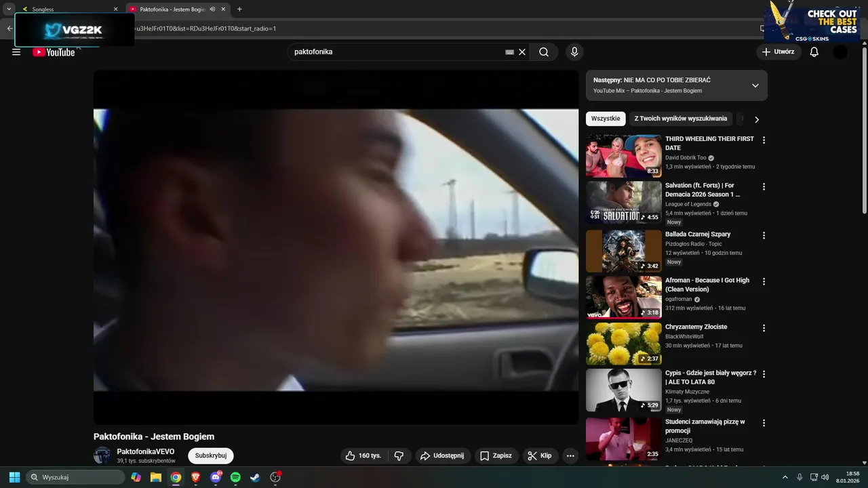Open the YouTube hamburger guide menu
Viewport: 868px width, 488px height.
coord(16,52)
